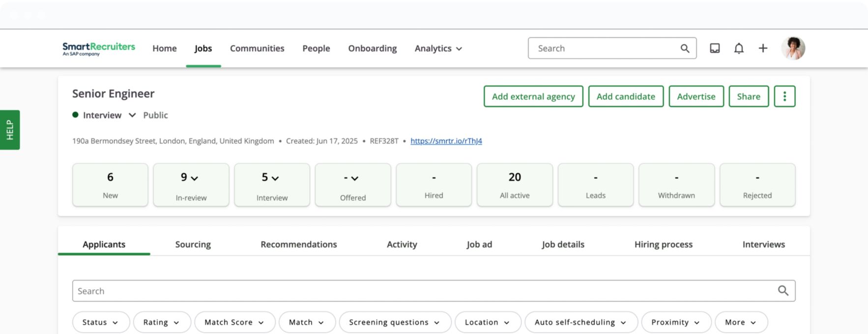Open the user profile avatar
The image size is (868, 334).
point(793,48)
